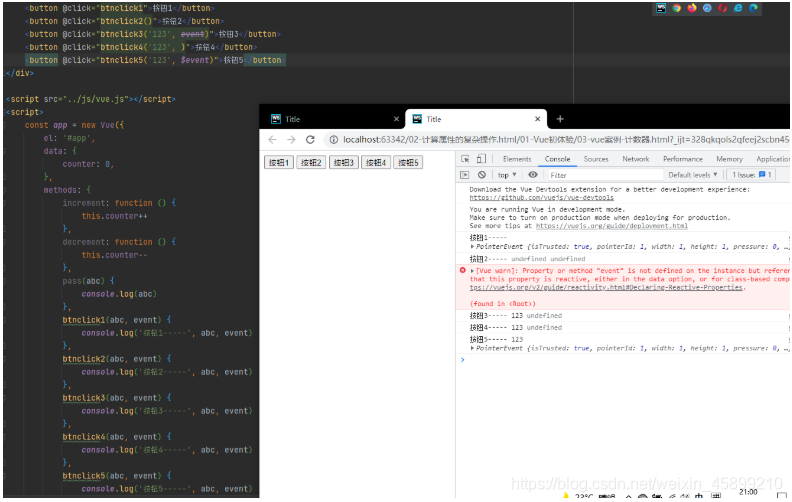Open the Declaring-Reactive-Properties link

pyautogui.click(x=606, y=287)
